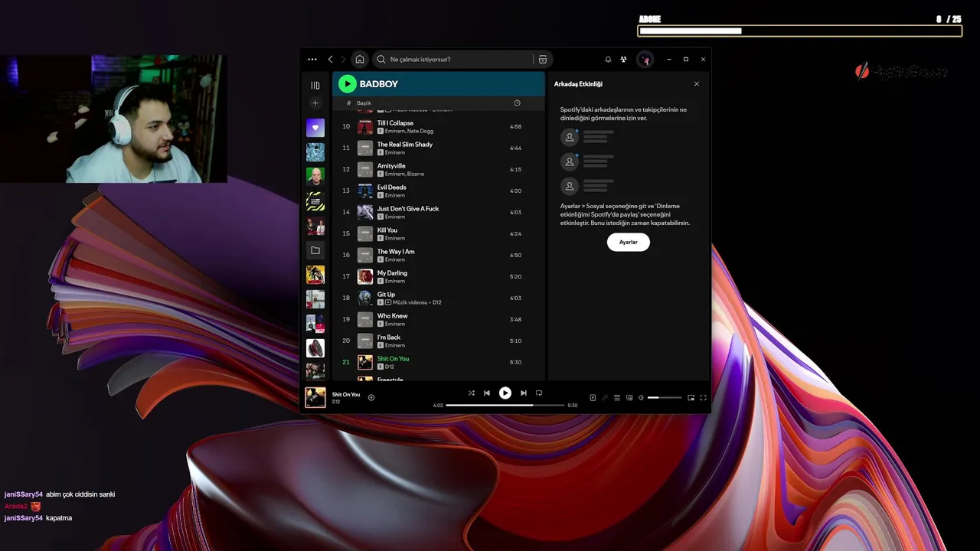The image size is (980, 551).
Task: Go forward with the right arrow
Action: 343,59
